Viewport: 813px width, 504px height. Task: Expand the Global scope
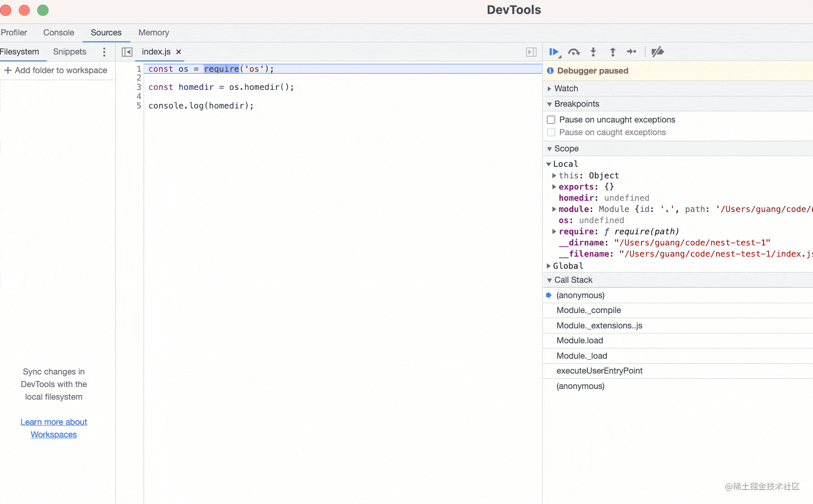[x=549, y=266]
